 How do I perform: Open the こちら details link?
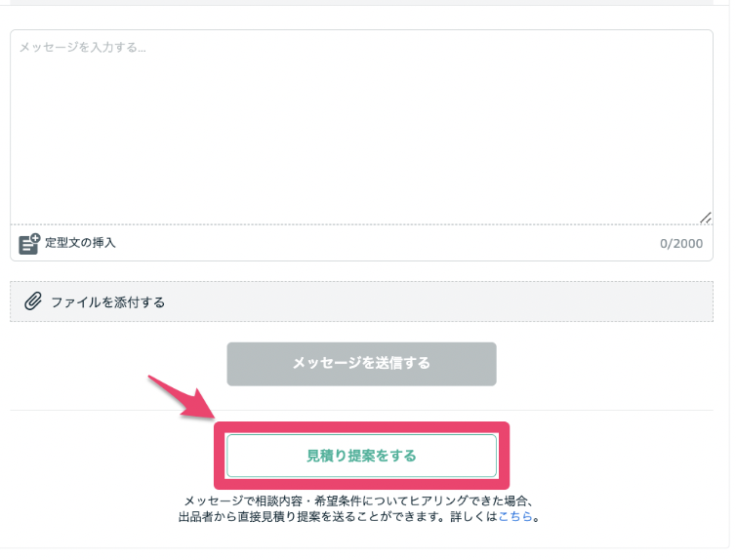[x=515, y=516]
